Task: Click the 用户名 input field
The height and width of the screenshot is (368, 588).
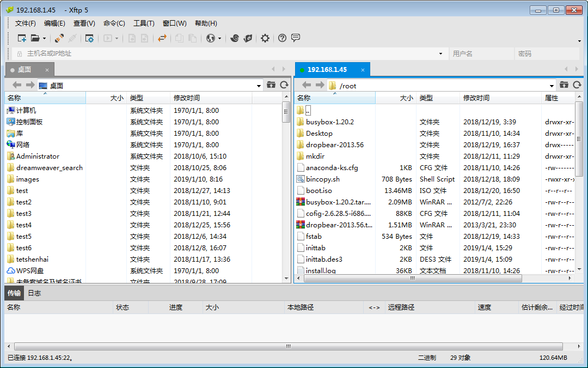Action: [x=481, y=53]
